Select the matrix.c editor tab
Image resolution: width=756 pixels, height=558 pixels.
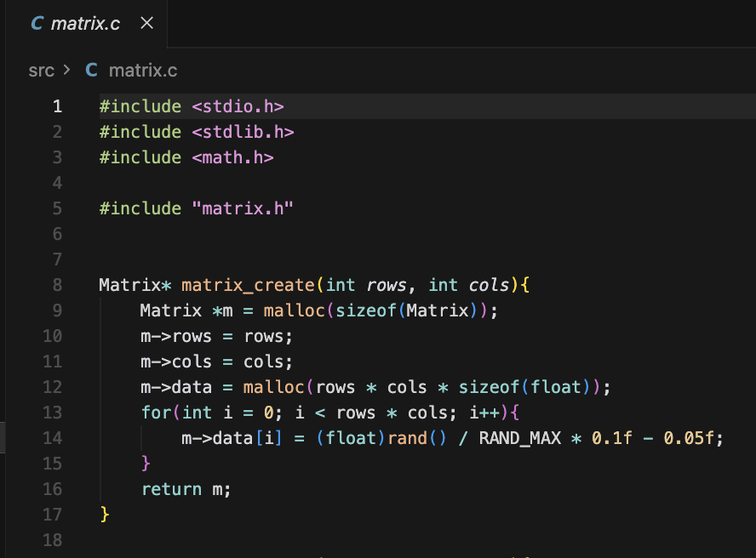coord(87,24)
